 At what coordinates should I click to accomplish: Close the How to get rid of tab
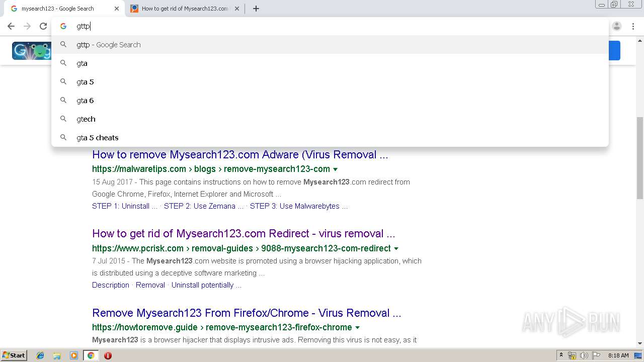pyautogui.click(x=237, y=9)
